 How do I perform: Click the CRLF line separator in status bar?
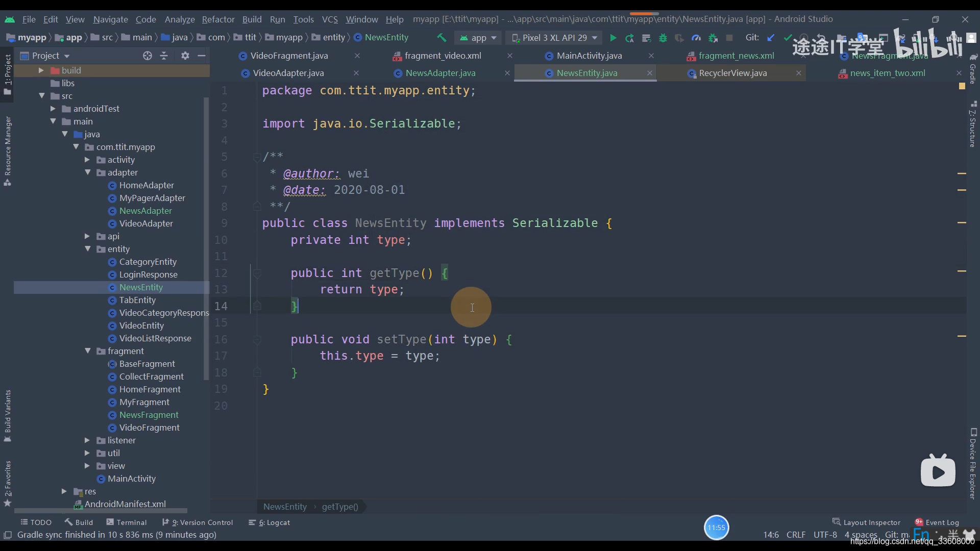796,535
